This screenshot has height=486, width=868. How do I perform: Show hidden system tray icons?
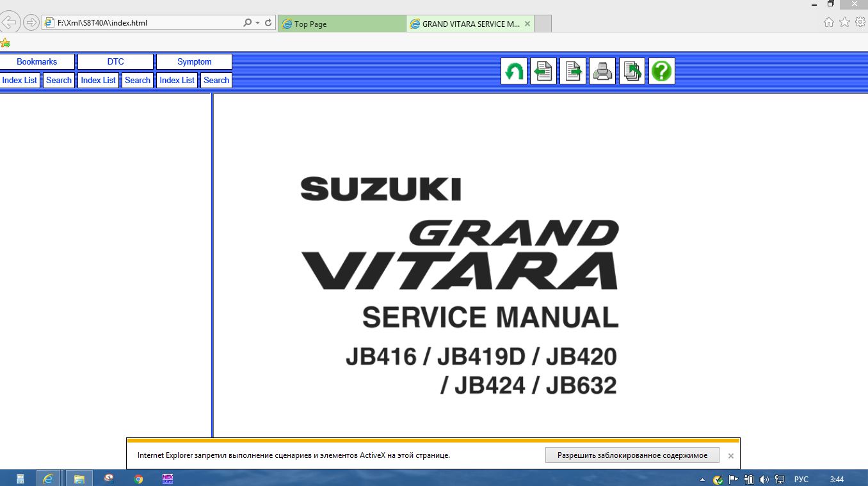coord(703,479)
